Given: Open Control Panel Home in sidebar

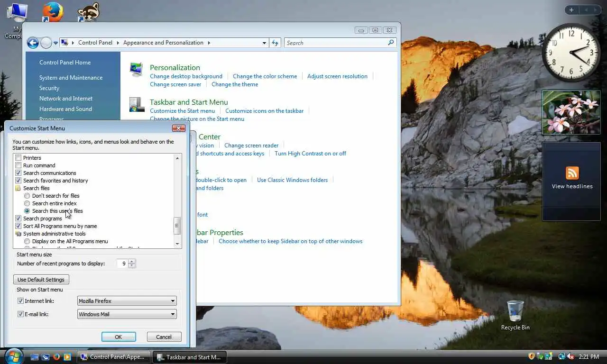Looking at the screenshot, I should pyautogui.click(x=65, y=63).
